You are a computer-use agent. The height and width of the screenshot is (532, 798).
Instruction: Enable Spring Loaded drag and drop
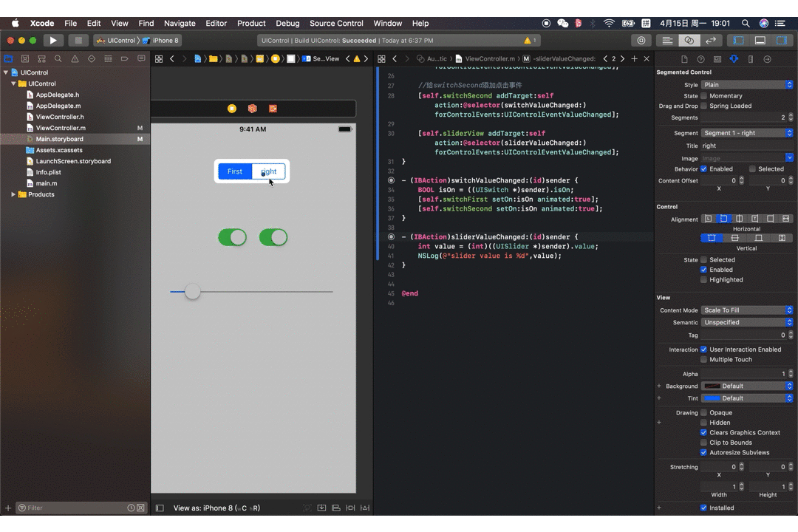[704, 106]
